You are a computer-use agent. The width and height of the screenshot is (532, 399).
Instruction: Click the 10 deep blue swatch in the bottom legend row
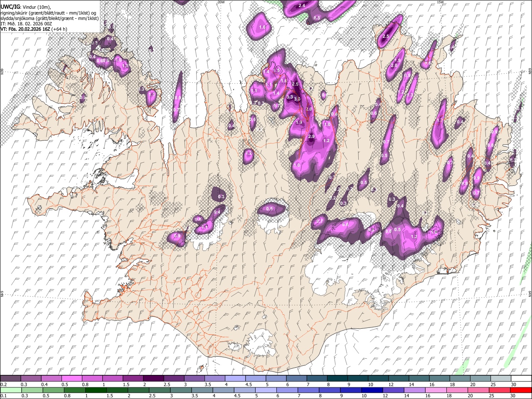[372, 390]
